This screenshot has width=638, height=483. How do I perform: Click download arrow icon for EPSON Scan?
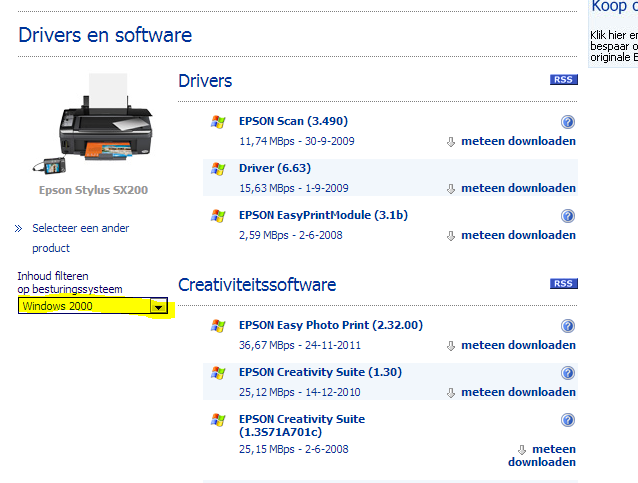(450, 142)
